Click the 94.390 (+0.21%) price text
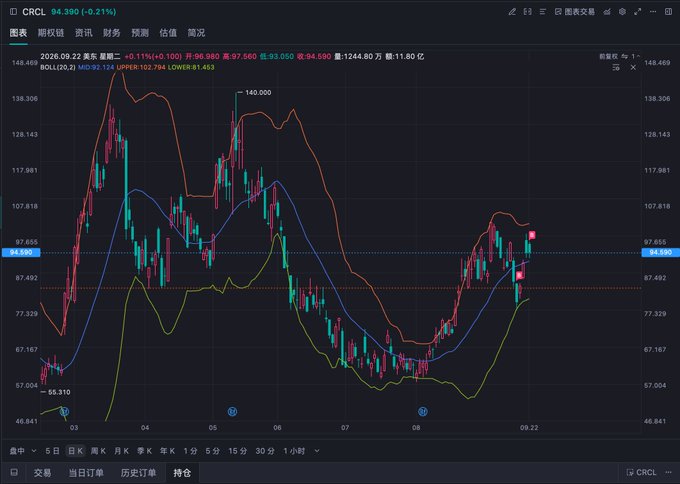The image size is (680, 484). (x=84, y=12)
